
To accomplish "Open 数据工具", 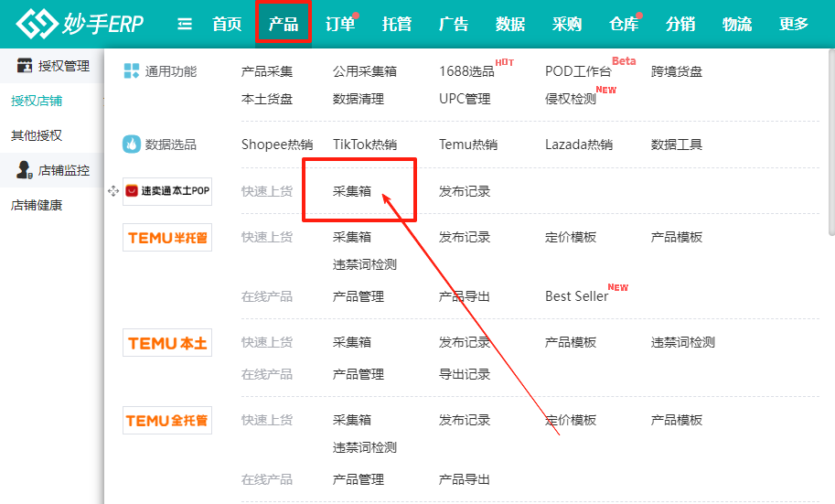I will [676, 145].
